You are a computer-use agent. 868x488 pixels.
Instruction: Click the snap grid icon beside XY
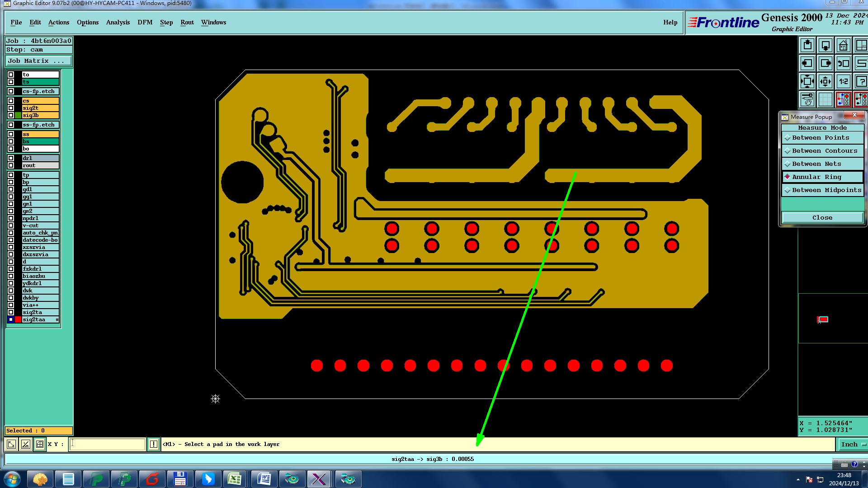pyautogui.click(x=40, y=444)
